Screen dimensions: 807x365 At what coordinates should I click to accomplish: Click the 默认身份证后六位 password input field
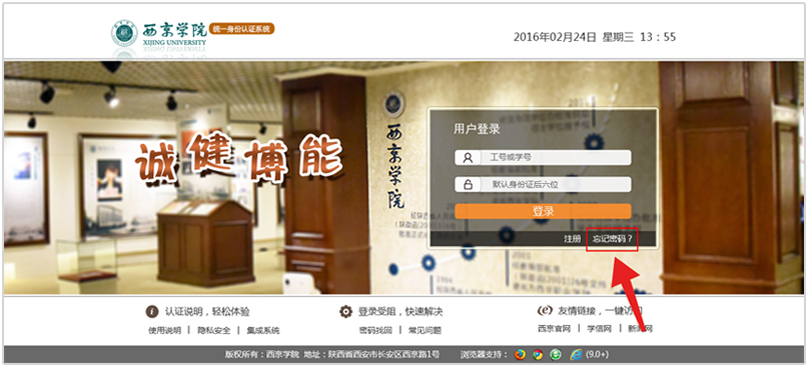543,184
